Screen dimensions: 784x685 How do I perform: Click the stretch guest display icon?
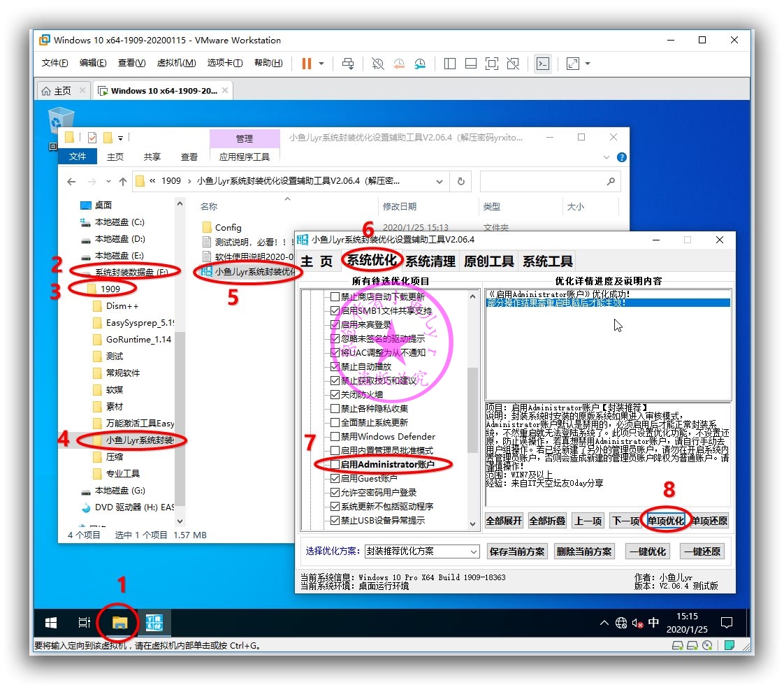(x=572, y=64)
